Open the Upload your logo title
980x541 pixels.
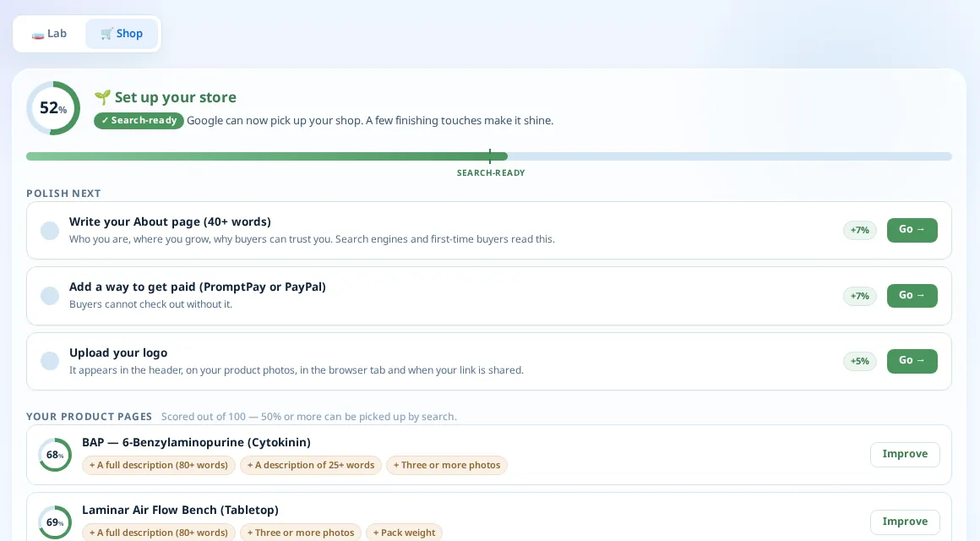tap(118, 352)
